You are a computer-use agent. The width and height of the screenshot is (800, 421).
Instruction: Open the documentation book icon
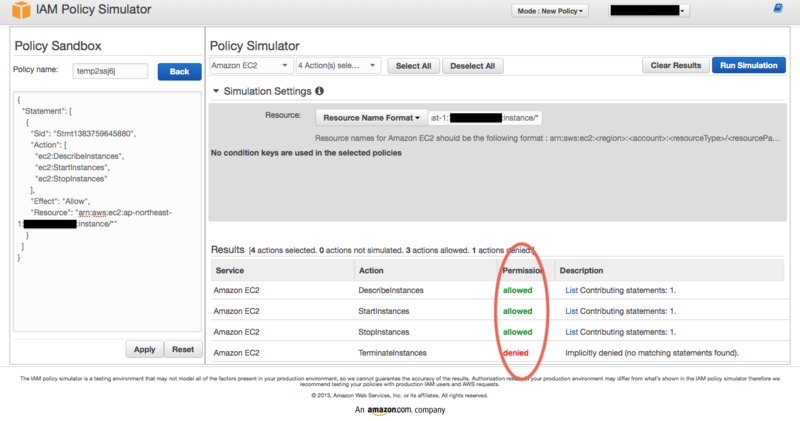pyautogui.click(x=778, y=8)
